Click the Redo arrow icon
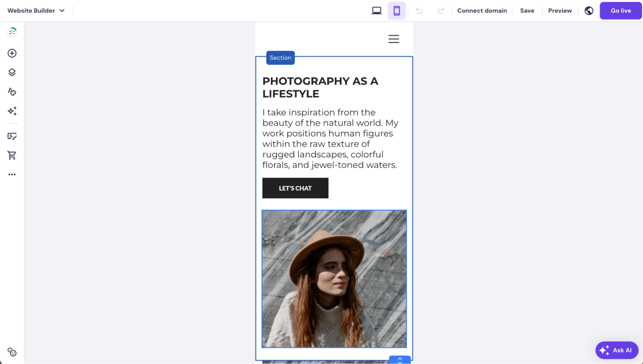Viewport: 643px width, 364px height. click(441, 10)
